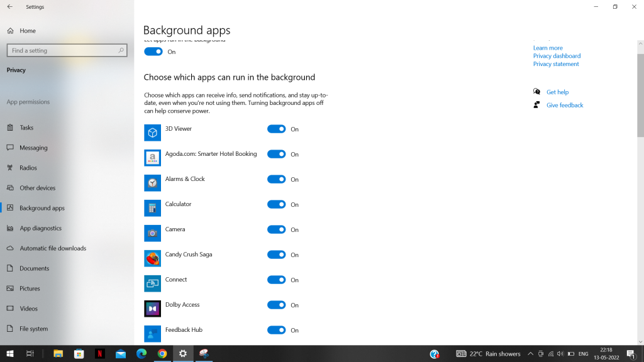This screenshot has width=644, height=362.
Task: Click the Calculator app icon
Action: point(152,208)
